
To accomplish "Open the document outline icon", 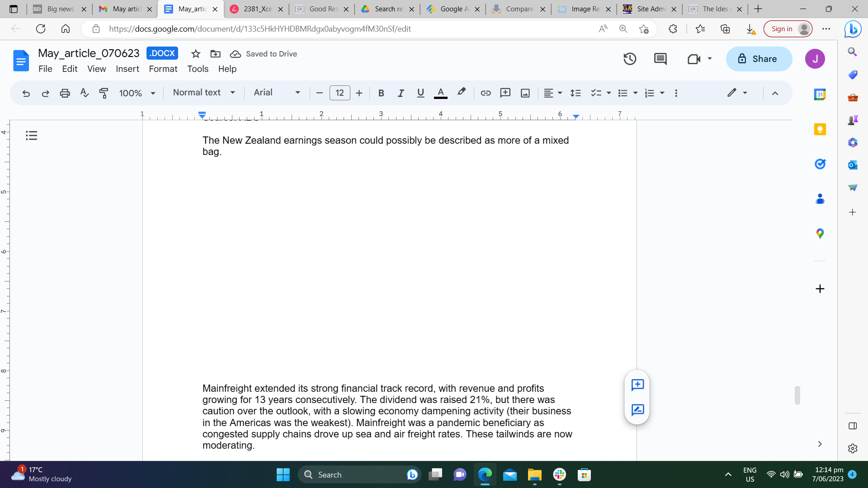I will (31, 136).
